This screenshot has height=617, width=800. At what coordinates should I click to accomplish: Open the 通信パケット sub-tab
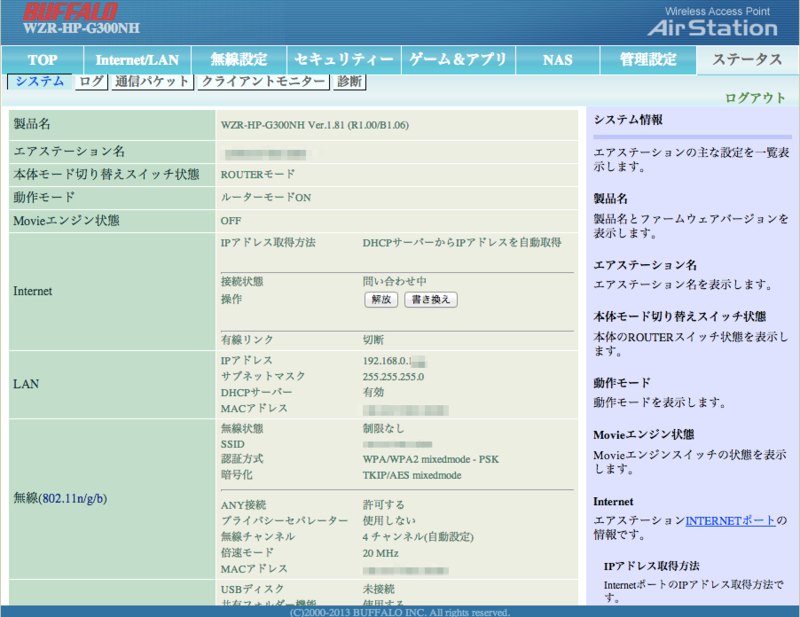(x=152, y=82)
